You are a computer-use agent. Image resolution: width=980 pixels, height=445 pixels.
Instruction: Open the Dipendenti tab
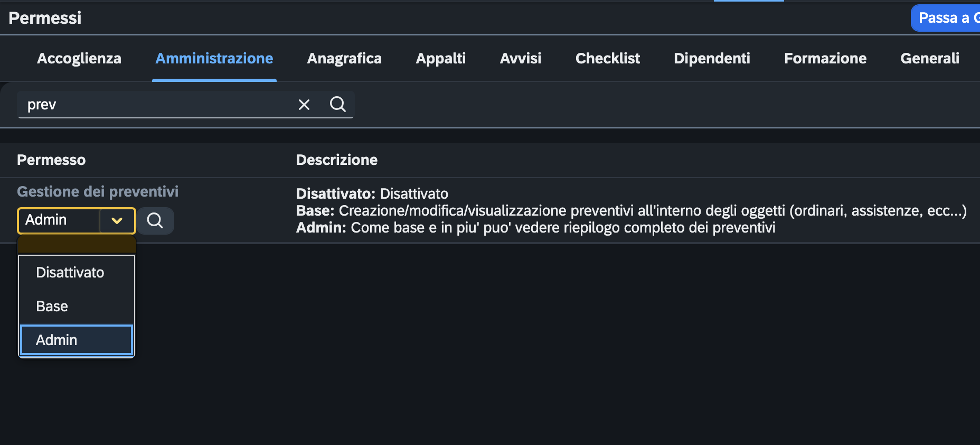coord(712,58)
